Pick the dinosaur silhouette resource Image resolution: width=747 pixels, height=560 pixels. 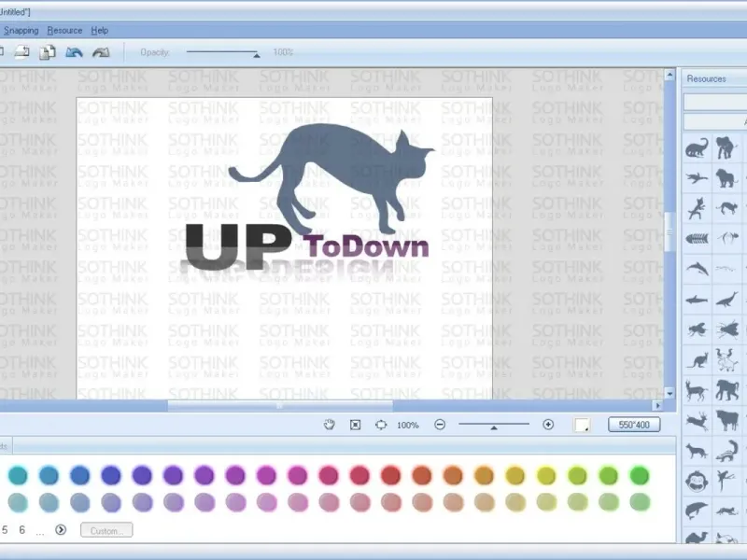[x=697, y=147]
